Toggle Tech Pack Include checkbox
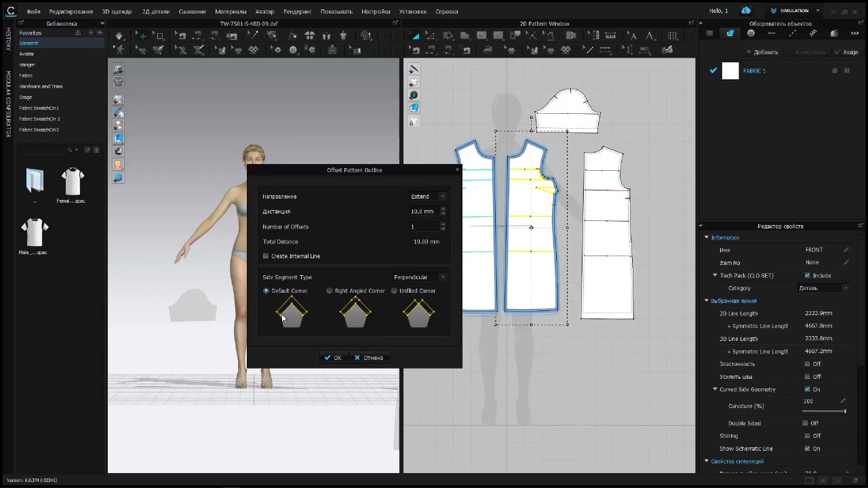Screen dimensions: 868x488 click(807, 275)
